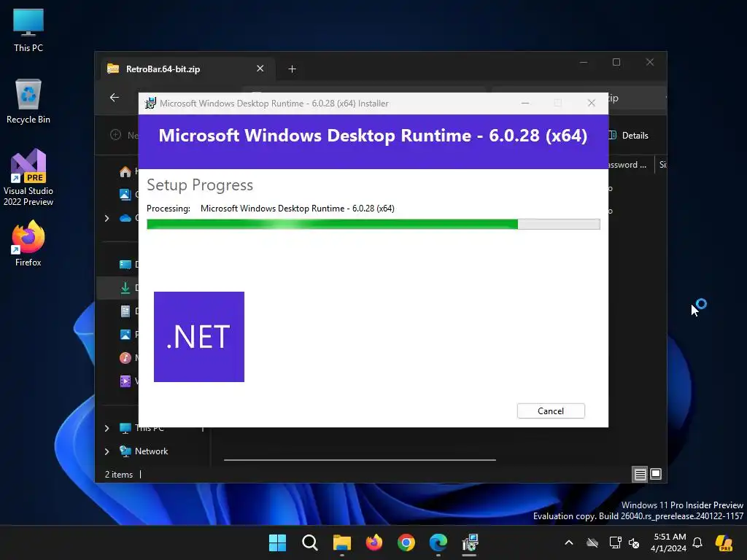747x560 pixels.
Task: Launch Chrome from the taskbar
Action: (406, 542)
